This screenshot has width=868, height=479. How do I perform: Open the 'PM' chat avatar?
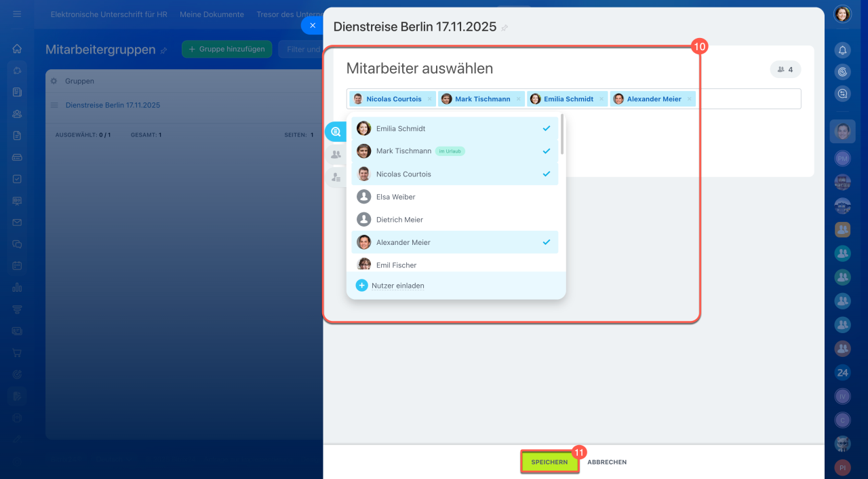(x=842, y=158)
